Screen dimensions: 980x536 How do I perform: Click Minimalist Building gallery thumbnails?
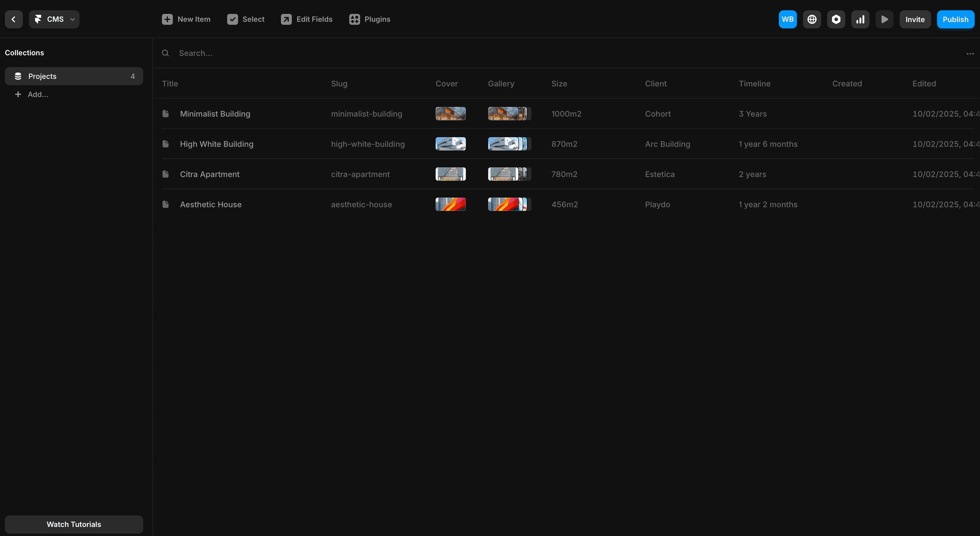click(x=509, y=113)
